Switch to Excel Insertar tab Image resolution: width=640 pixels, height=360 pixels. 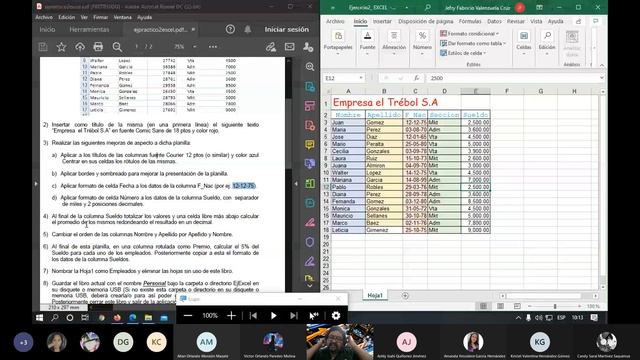(x=382, y=21)
